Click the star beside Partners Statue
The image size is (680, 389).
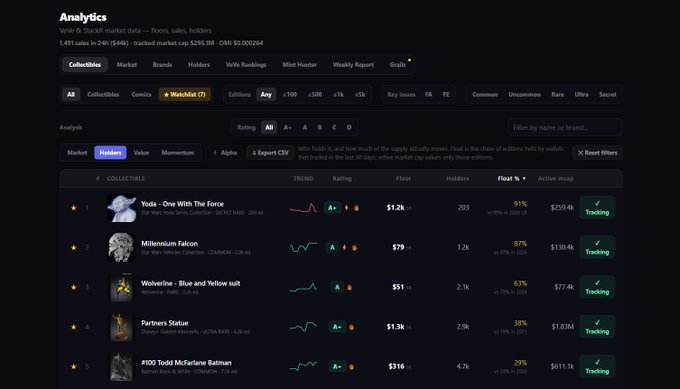coord(74,327)
